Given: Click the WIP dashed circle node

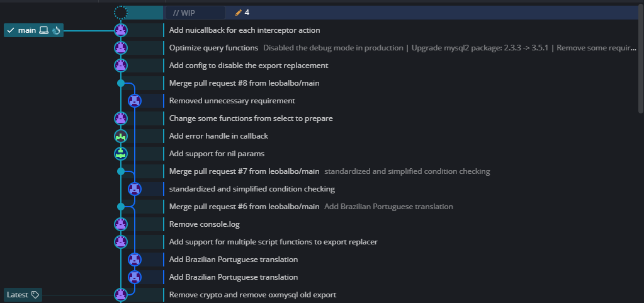Looking at the screenshot, I should click(x=121, y=12).
